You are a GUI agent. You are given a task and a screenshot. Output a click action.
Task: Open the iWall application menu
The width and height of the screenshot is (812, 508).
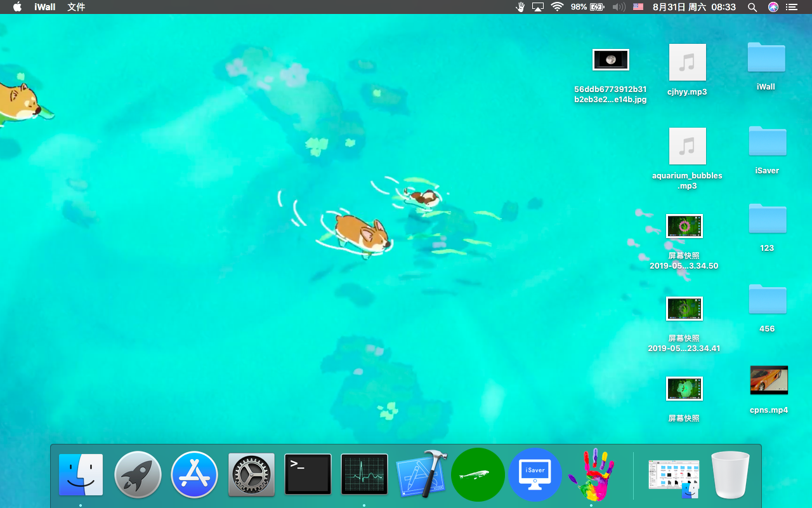pyautogui.click(x=44, y=7)
